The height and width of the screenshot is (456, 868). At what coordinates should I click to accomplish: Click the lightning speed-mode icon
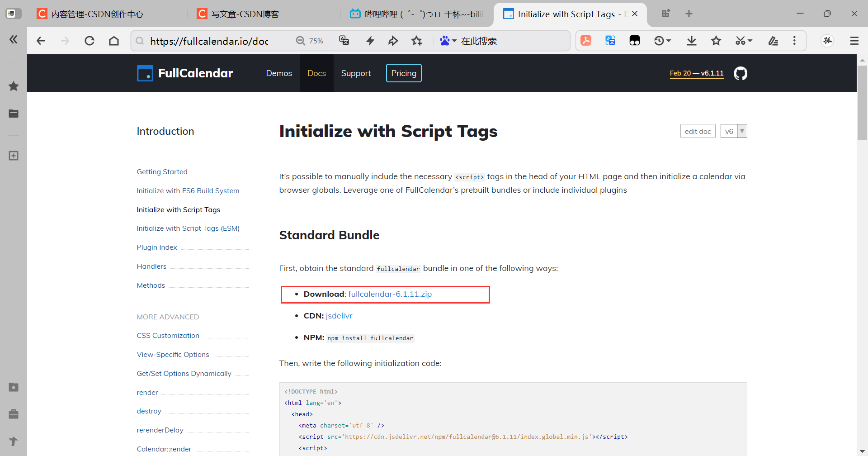(x=370, y=41)
